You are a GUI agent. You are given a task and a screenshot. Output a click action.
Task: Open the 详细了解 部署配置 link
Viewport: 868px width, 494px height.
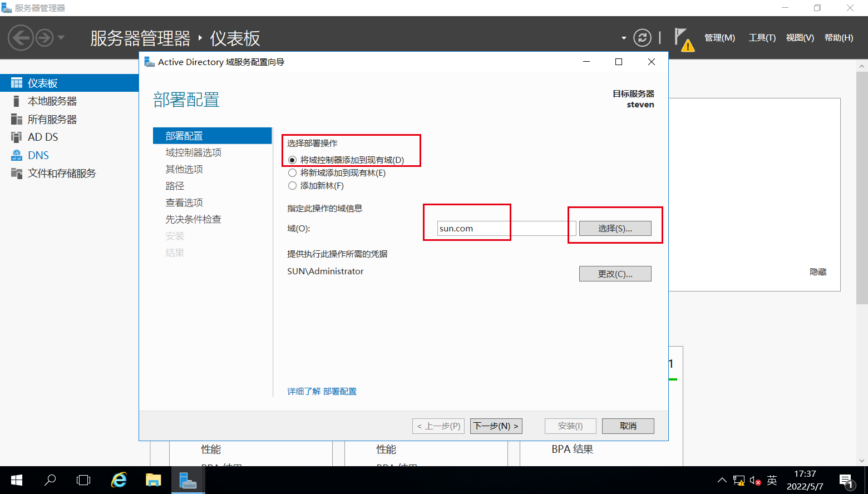coord(322,391)
